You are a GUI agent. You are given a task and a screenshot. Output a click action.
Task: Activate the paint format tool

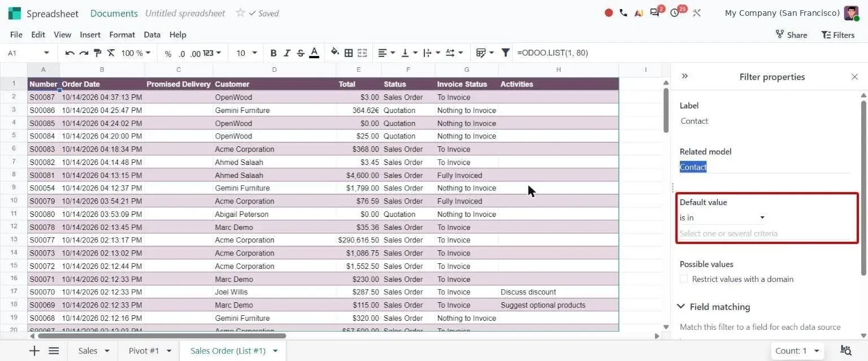coord(97,53)
